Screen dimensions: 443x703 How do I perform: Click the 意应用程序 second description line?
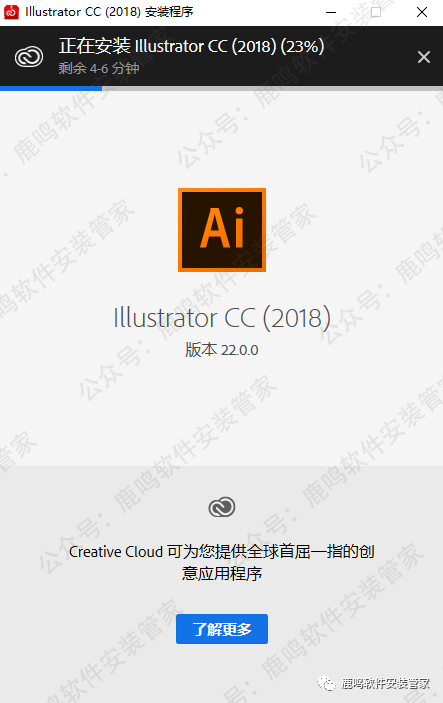tap(222, 573)
